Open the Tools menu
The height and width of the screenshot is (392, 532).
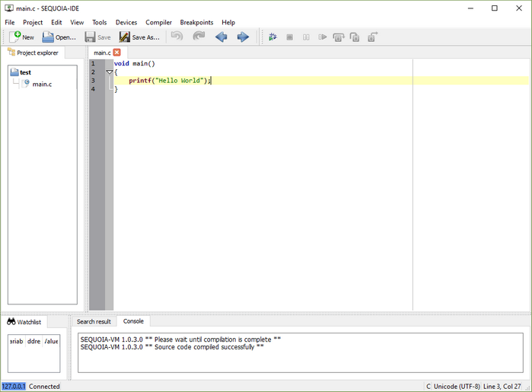pos(100,22)
